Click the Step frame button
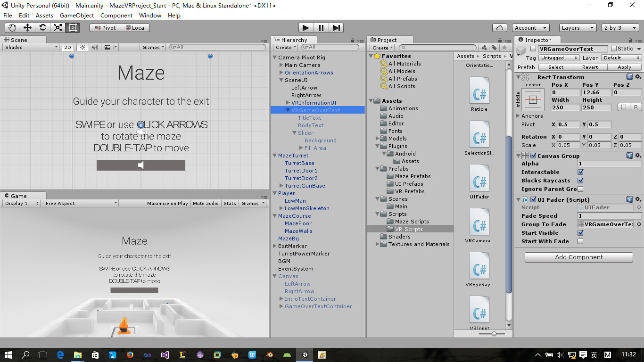The height and width of the screenshot is (362, 644). 336,28
